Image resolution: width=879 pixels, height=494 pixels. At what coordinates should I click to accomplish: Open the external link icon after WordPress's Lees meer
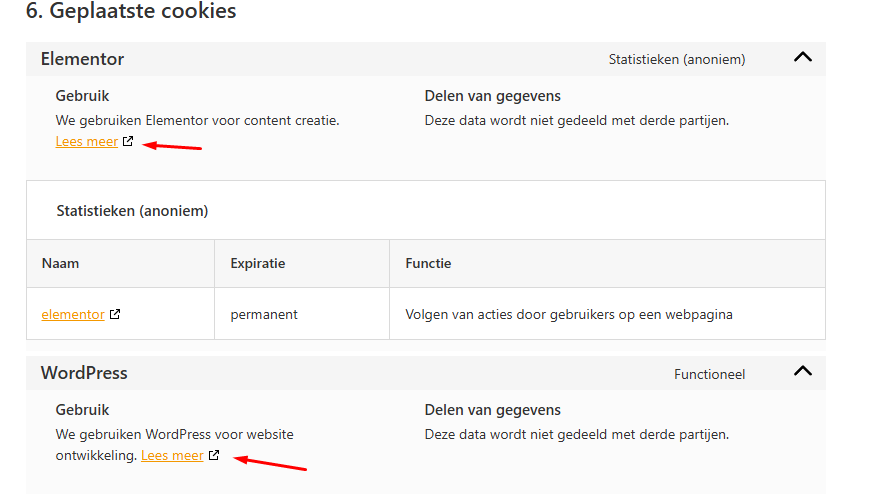coord(214,455)
